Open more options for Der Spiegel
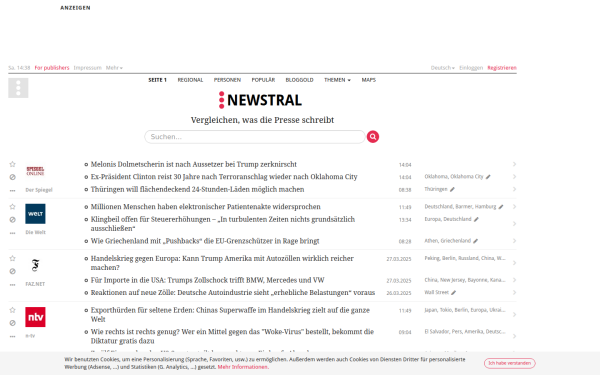This screenshot has height=375, width=600. (13, 190)
